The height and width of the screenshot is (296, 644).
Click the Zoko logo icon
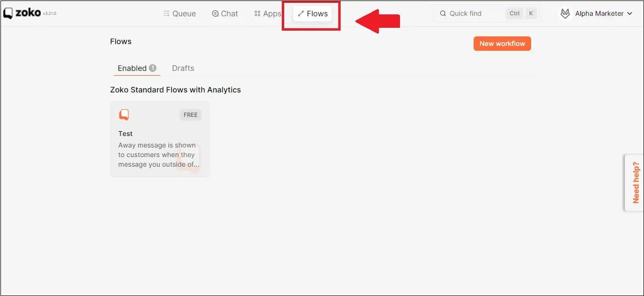[x=8, y=13]
